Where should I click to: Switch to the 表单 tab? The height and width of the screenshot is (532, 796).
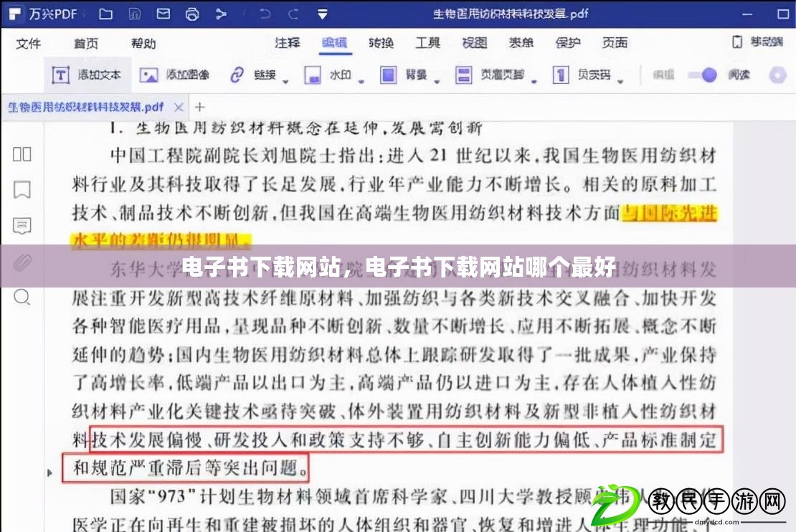point(521,42)
